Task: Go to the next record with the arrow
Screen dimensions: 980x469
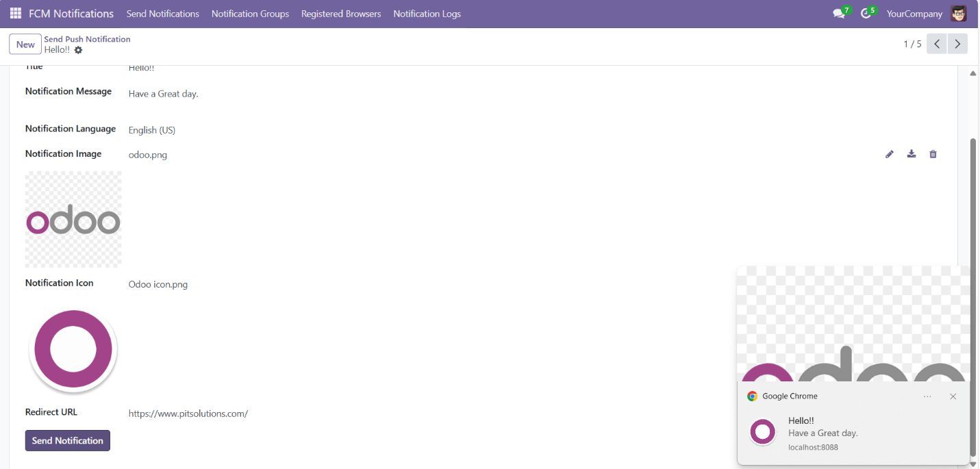Action: [x=957, y=43]
